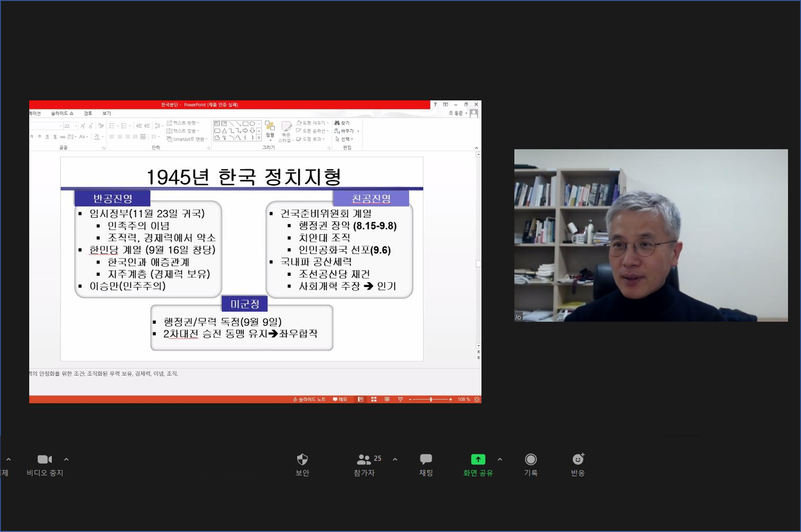
Task: Click the green Share Screen (화면 공유) icon
Action: pyautogui.click(x=478, y=459)
